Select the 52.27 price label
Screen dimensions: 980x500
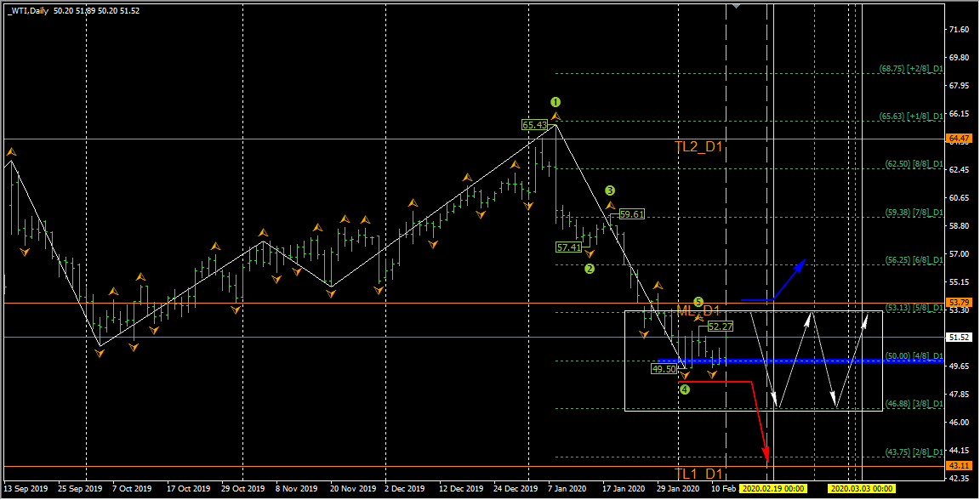(720, 327)
